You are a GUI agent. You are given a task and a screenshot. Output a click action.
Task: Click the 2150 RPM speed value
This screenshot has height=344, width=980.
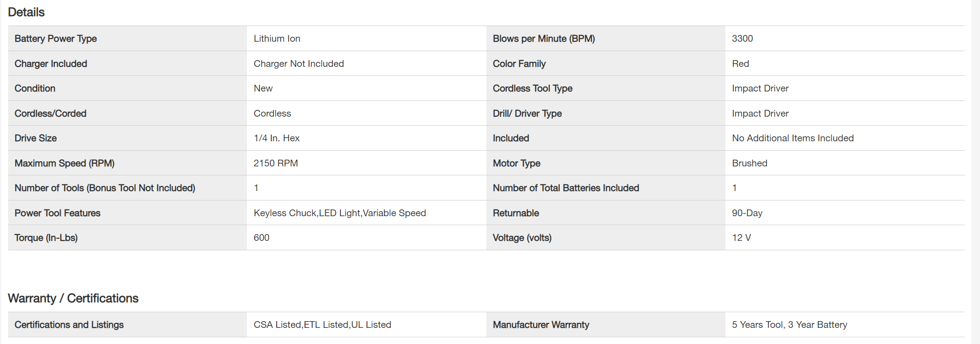point(275,163)
